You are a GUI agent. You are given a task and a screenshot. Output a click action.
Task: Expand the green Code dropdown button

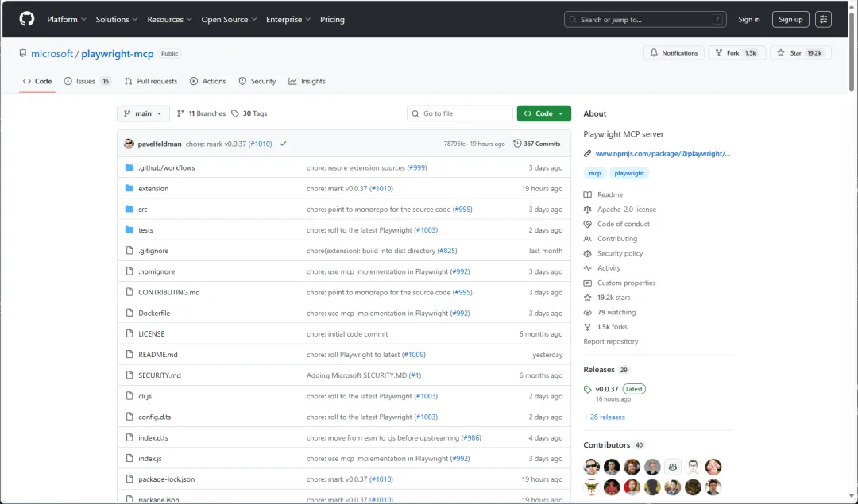[x=543, y=113]
